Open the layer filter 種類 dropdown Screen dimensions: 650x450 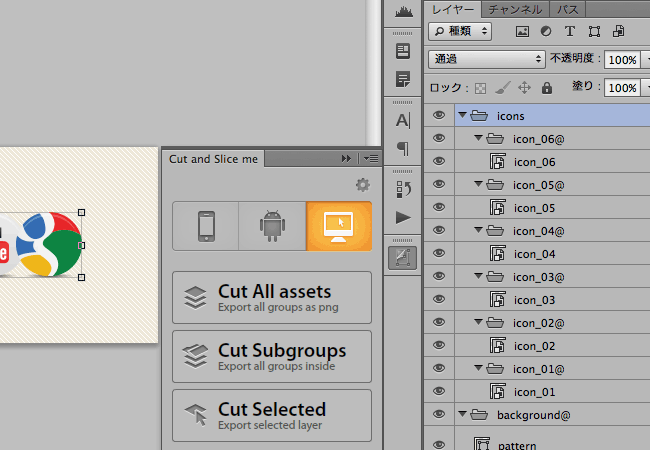click(x=460, y=31)
